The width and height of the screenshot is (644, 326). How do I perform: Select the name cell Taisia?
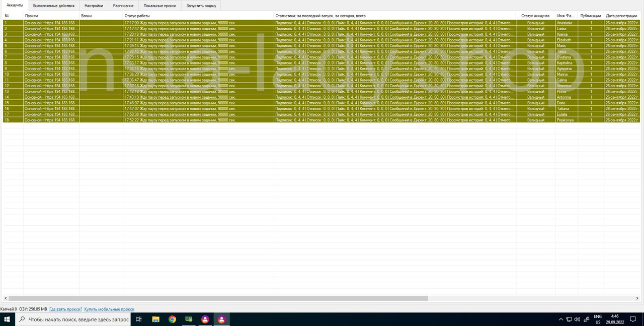point(567,51)
